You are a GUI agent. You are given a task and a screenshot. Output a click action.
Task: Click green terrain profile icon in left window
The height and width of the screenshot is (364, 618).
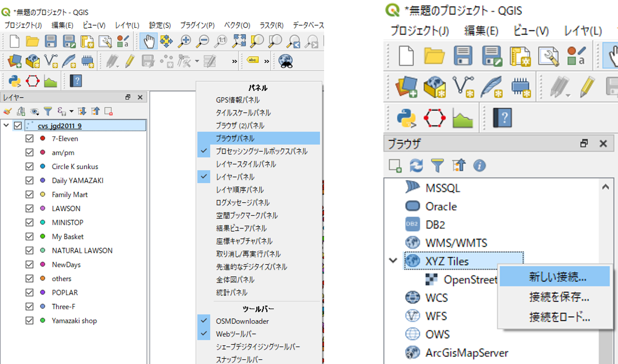pyautogui.click(x=50, y=81)
